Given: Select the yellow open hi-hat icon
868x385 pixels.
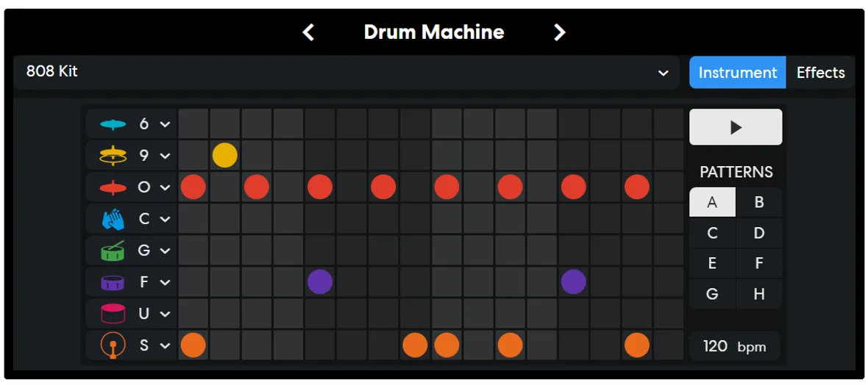Looking at the screenshot, I should [x=113, y=156].
